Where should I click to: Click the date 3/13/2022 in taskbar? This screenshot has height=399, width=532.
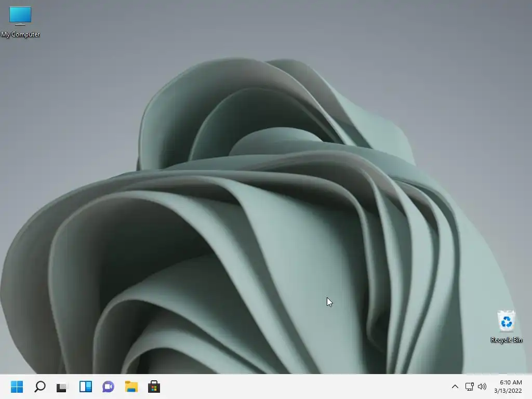[x=508, y=391]
